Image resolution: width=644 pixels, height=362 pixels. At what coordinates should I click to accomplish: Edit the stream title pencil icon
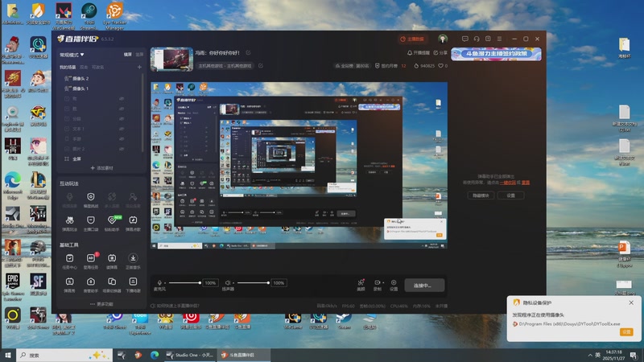click(249, 52)
